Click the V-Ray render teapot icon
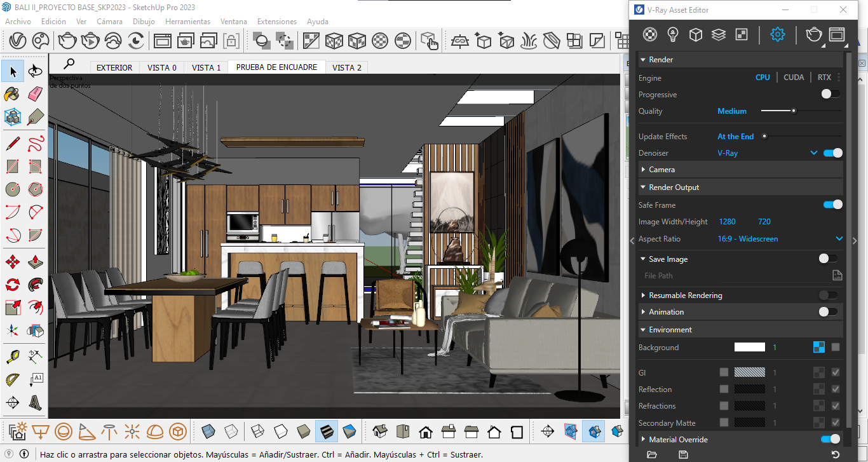This screenshot has width=868, height=462. [x=814, y=34]
